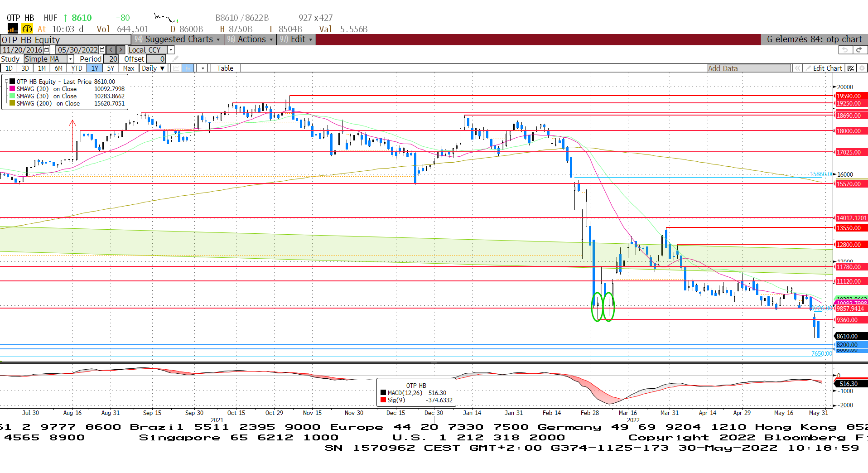This screenshot has width=868, height=473.
Task: Open the start date calendar picker
Action: [x=47, y=50]
